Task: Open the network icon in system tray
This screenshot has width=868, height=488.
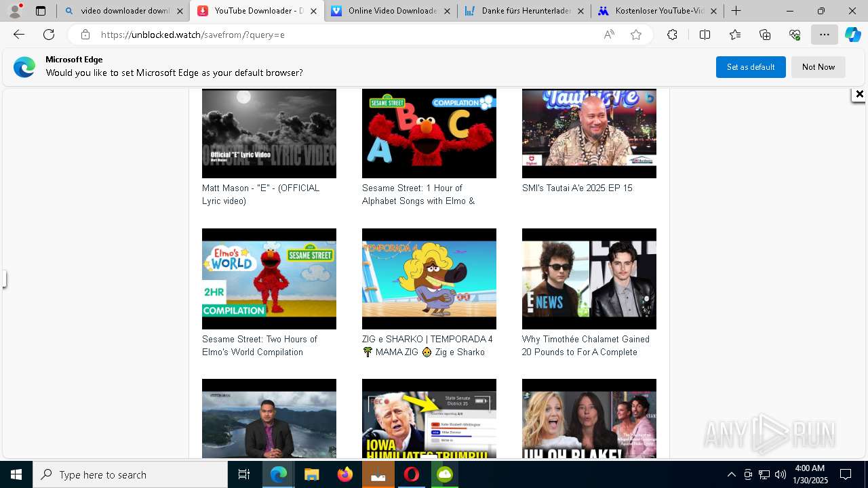Action: [x=764, y=474]
